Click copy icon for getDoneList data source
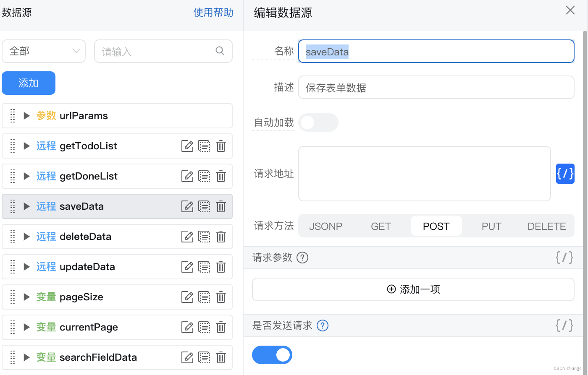 coord(204,176)
